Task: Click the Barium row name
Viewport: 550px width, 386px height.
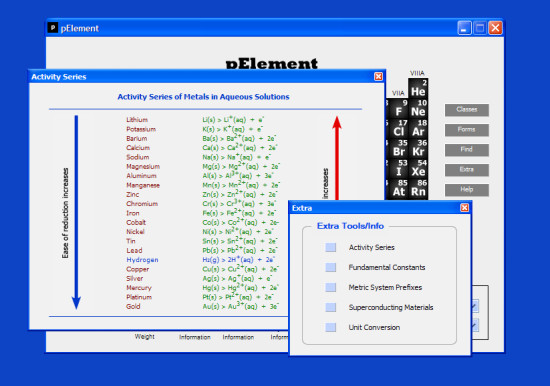Action: pyautogui.click(x=136, y=138)
